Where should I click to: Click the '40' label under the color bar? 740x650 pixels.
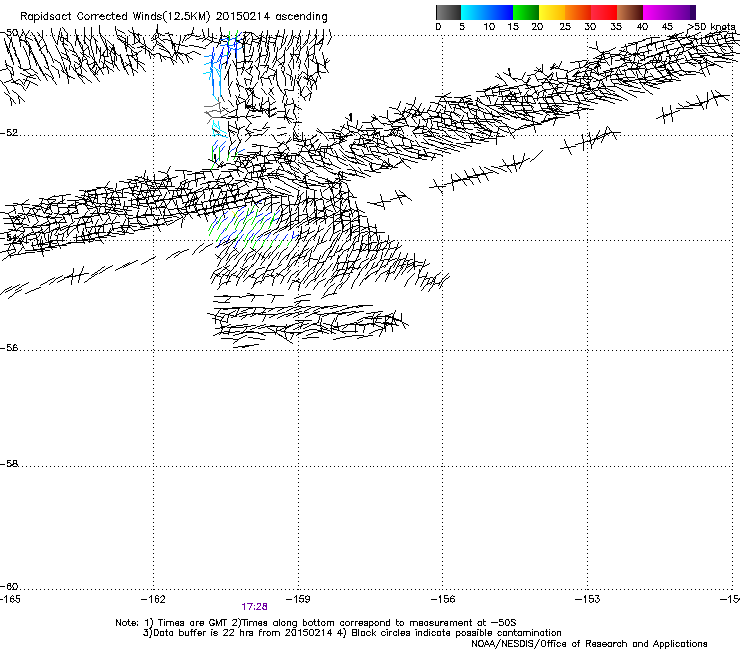point(642,27)
